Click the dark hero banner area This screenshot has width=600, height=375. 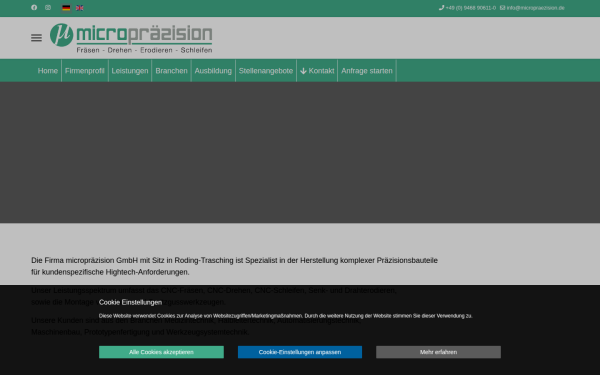coord(300,152)
